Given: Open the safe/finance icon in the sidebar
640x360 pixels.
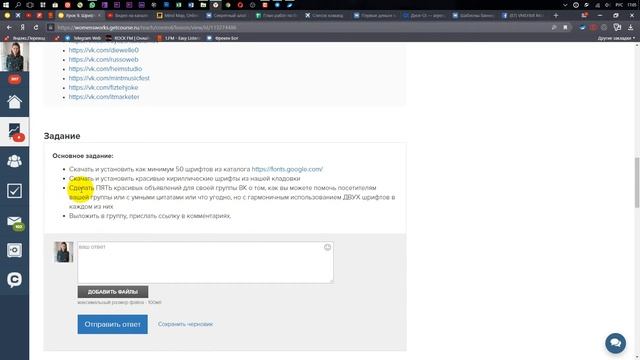Looking at the screenshot, I should point(14,250).
